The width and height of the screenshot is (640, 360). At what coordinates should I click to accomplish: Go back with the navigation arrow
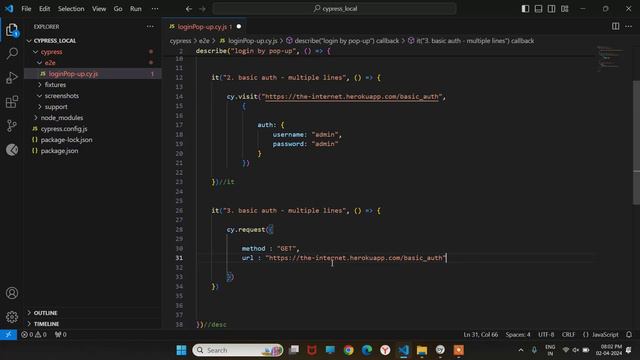(189, 9)
